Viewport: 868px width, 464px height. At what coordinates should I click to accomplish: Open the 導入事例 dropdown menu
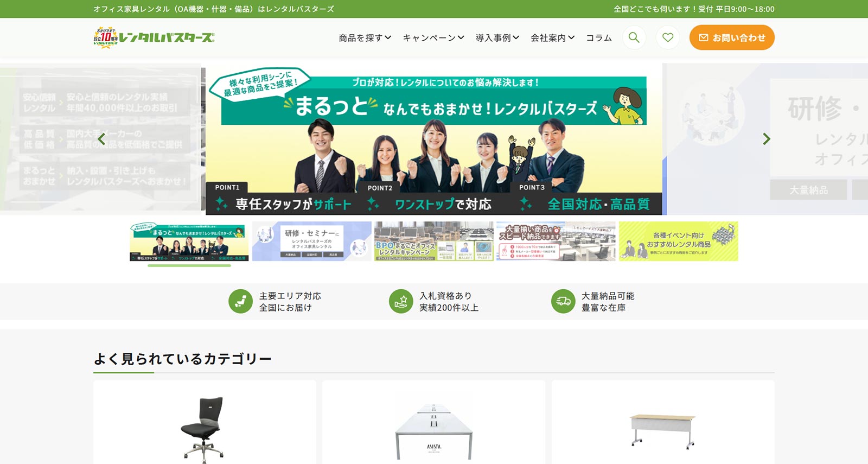click(497, 38)
